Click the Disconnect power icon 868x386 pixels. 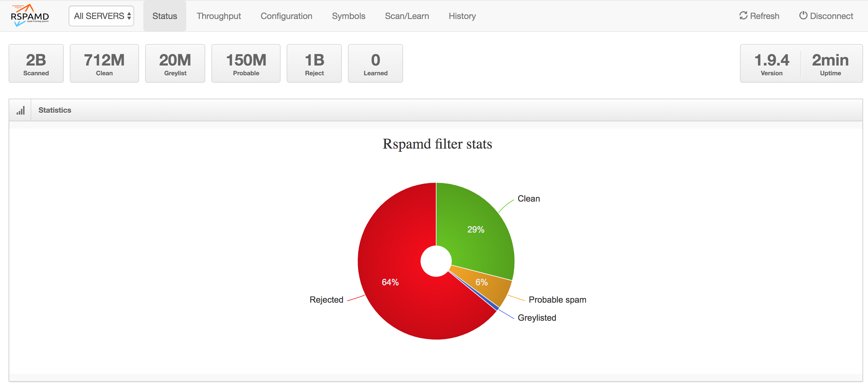tap(803, 16)
